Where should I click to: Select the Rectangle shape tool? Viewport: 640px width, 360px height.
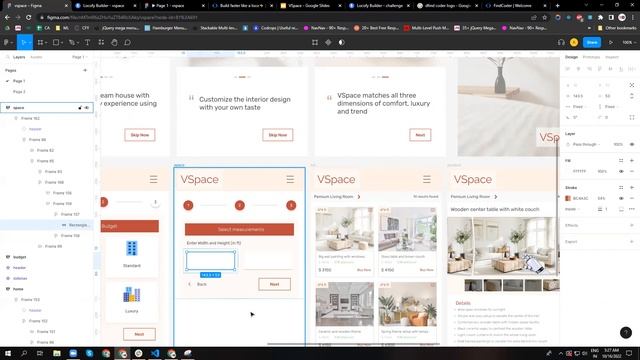pyautogui.click(x=56, y=42)
